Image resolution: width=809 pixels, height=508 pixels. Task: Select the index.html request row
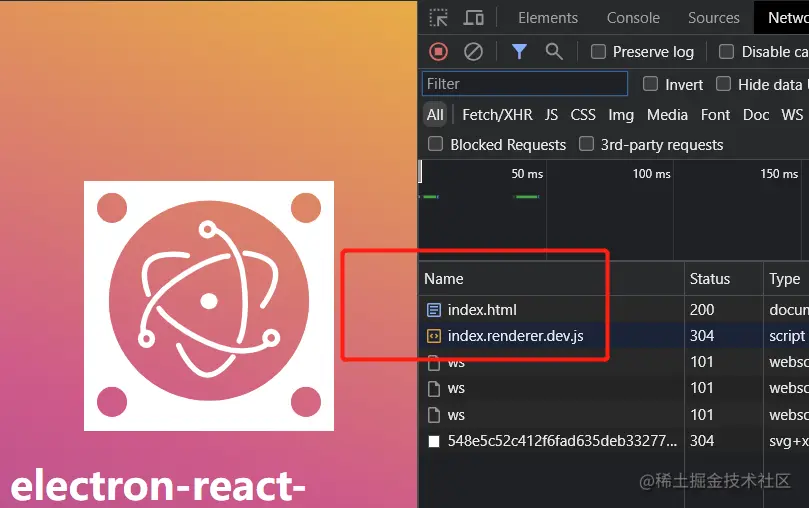coord(613,310)
